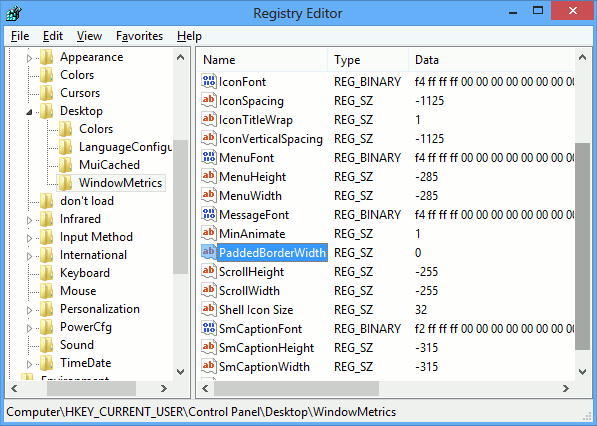Click values pane scroll down arrow
597x426 pixels.
(x=582, y=372)
